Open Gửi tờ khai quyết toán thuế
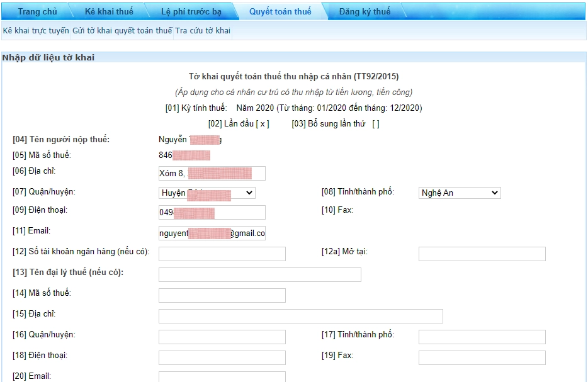 click(122, 30)
